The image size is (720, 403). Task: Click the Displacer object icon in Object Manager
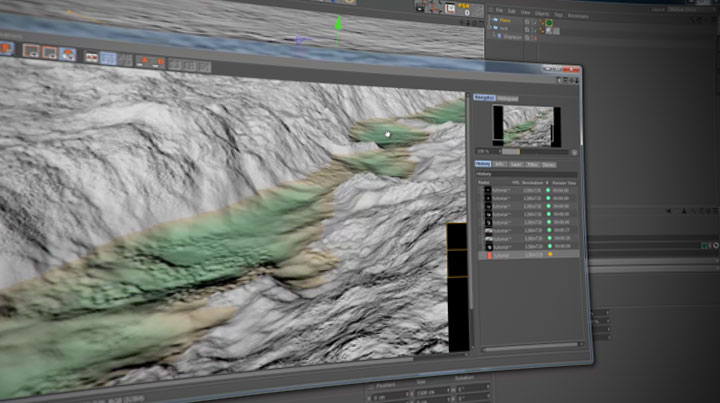pos(499,36)
